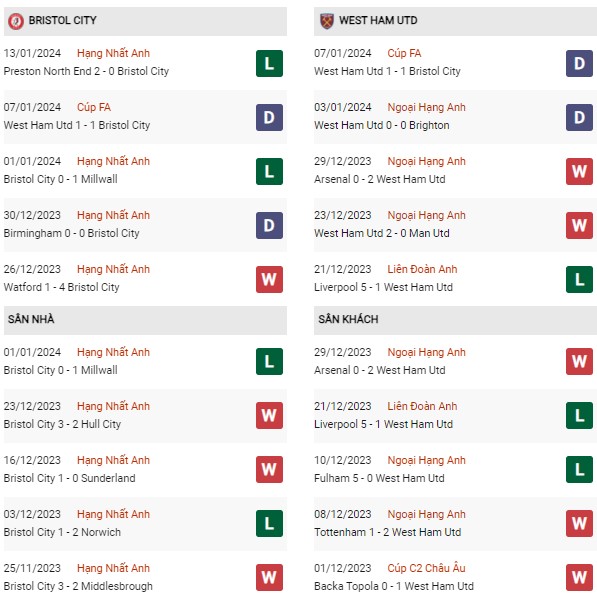Open Liên Đoàn Anh link dated 21/12/2023 in form list

pyautogui.click(x=422, y=269)
